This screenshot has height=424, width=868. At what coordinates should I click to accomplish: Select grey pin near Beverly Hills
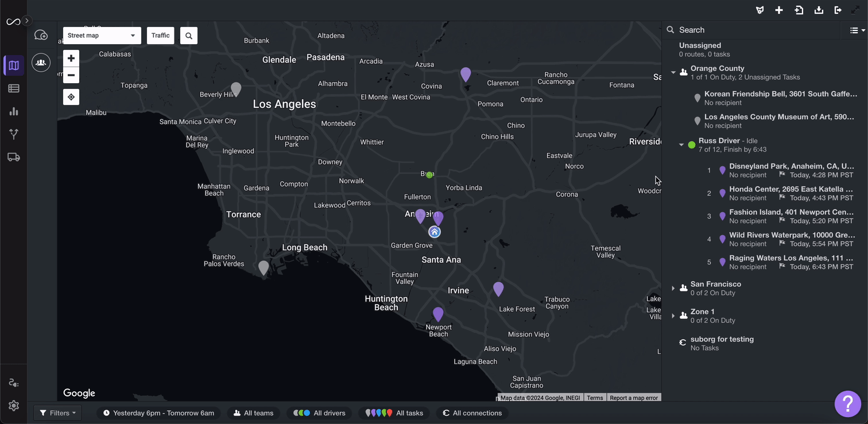tap(236, 89)
